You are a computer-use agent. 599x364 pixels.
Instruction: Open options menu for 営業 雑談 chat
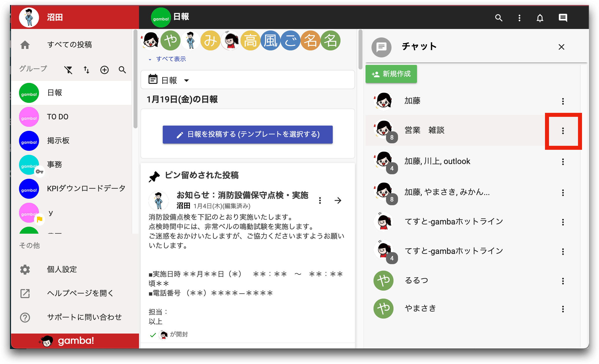pos(563,131)
